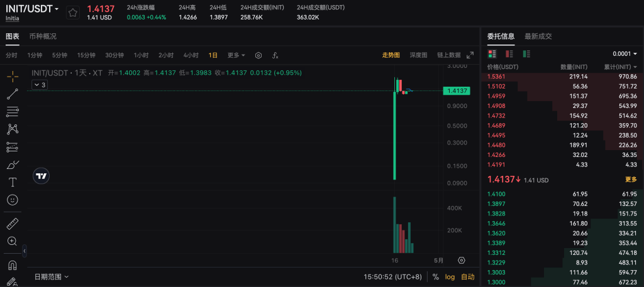
Task: Switch to the 委托信息 order book tab
Action: pos(501,36)
